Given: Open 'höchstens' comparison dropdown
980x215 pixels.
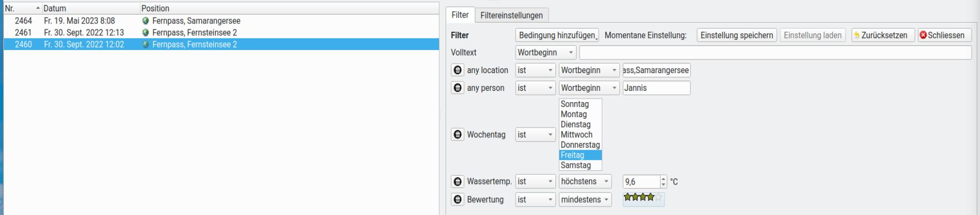Looking at the screenshot, I should click(585, 182).
